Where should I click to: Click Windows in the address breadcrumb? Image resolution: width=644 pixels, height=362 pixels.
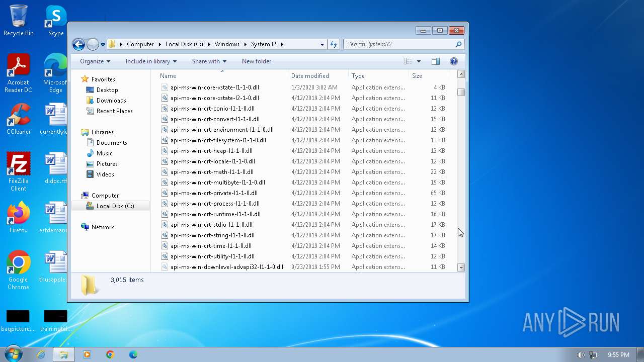(x=227, y=44)
